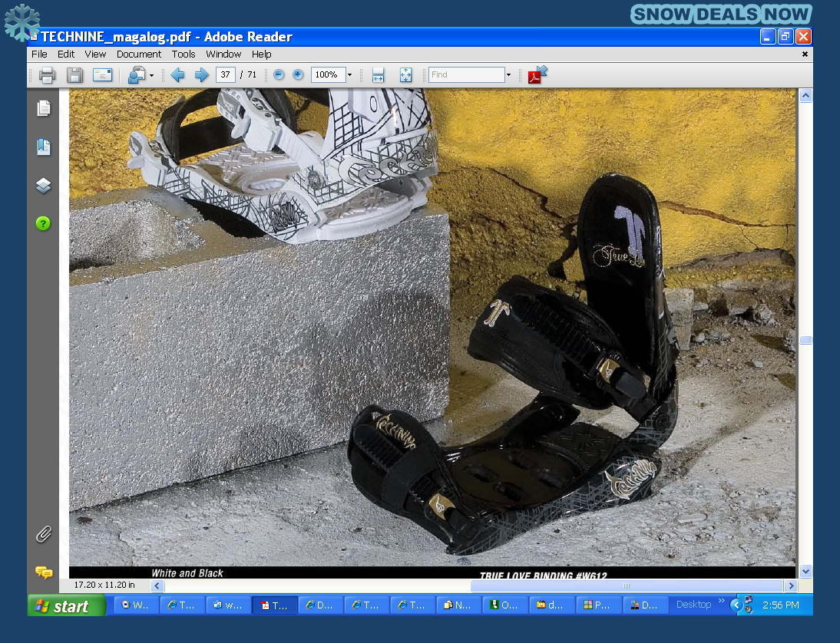The width and height of the screenshot is (840, 643).
Task: Click the Fit Width toolbar icon
Action: coord(379,75)
